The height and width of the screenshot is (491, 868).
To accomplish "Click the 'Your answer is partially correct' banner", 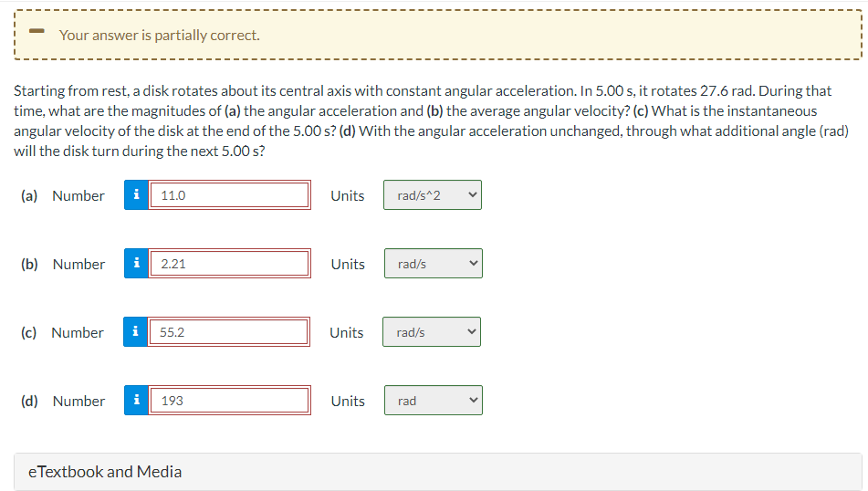I will 437,35.
